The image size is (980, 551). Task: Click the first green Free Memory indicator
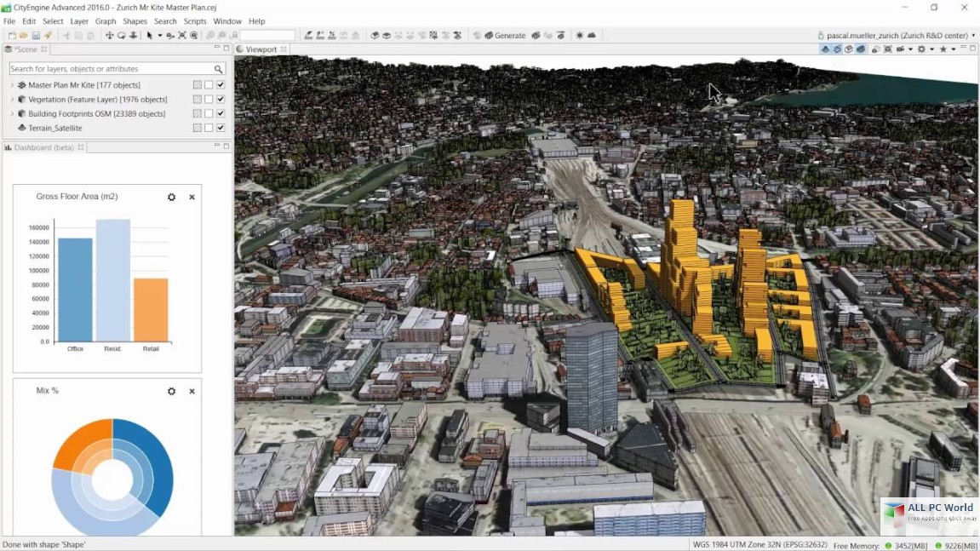888,546
